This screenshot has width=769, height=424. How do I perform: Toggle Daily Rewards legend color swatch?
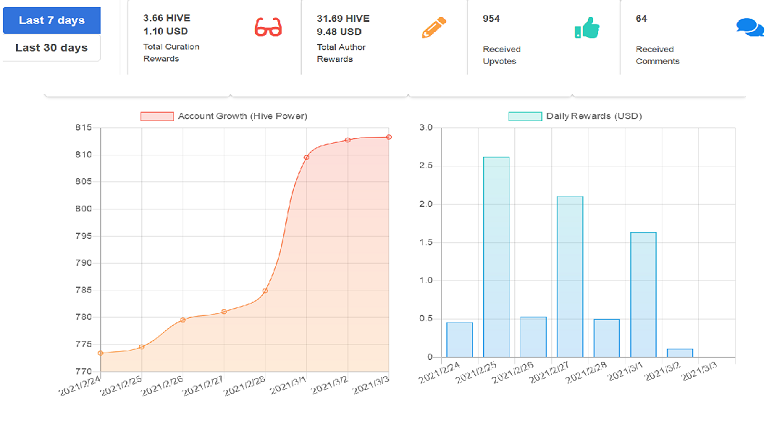(525, 116)
